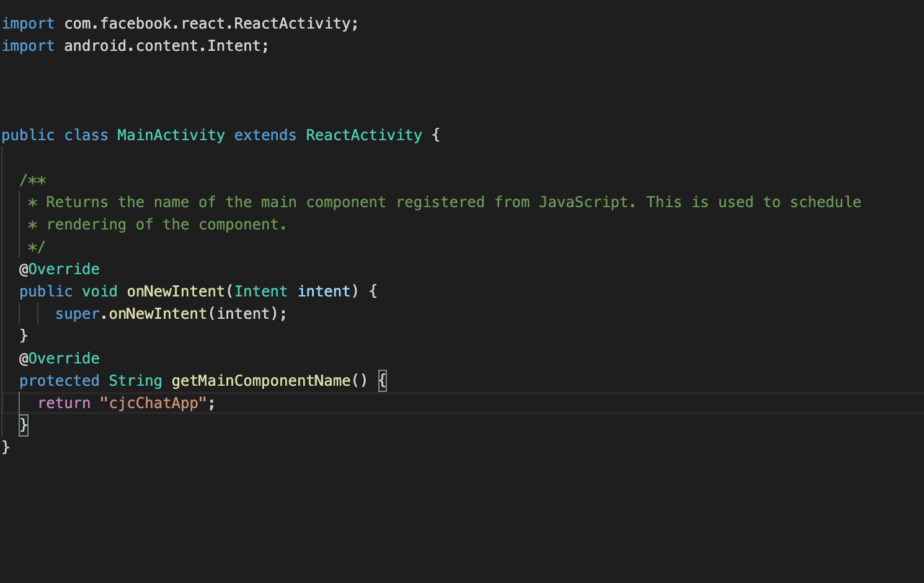
Task: Click the 'return' keyword
Action: tap(64, 403)
